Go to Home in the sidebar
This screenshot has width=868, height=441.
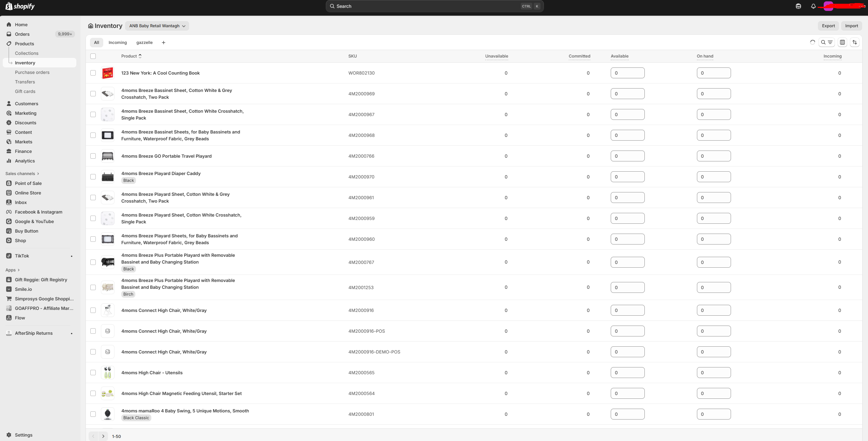click(x=21, y=25)
